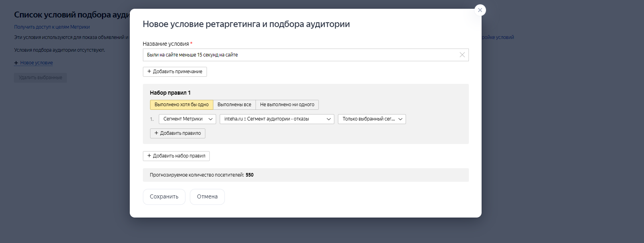
Task: Open the Сегмент Метрики dropdown
Action: coord(187,119)
